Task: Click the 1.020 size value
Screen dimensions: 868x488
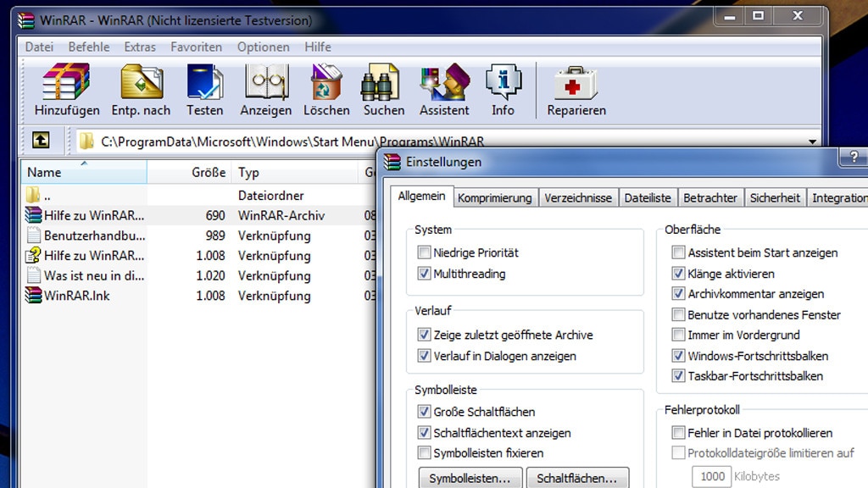Action: click(210, 275)
